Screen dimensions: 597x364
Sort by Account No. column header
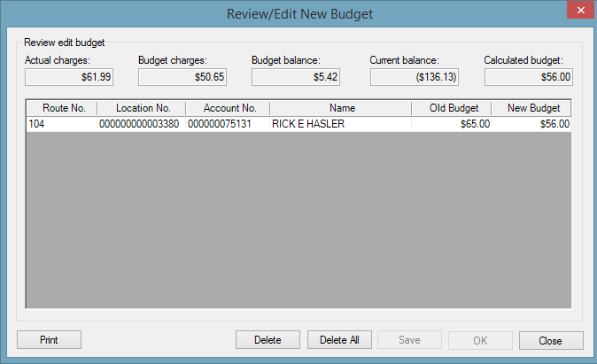click(228, 108)
